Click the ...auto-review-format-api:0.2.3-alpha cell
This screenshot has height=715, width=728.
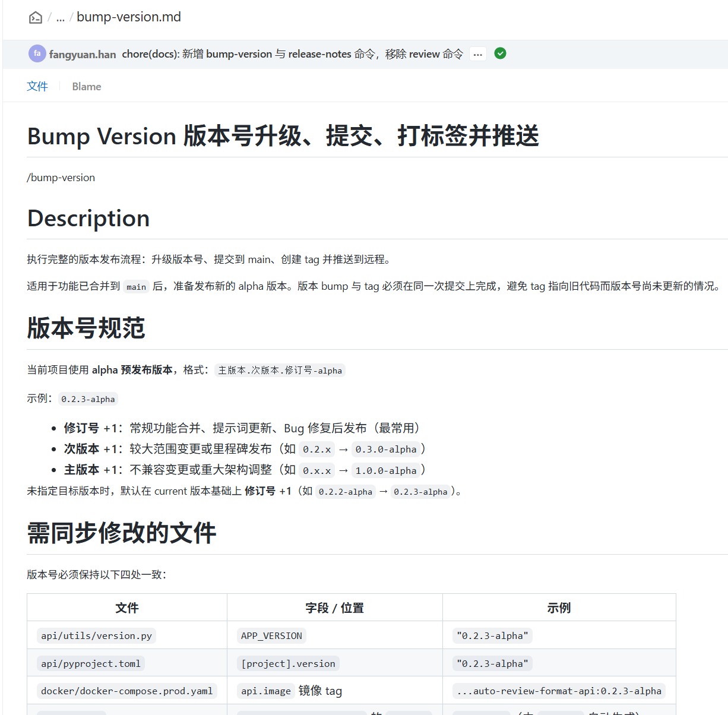point(559,691)
